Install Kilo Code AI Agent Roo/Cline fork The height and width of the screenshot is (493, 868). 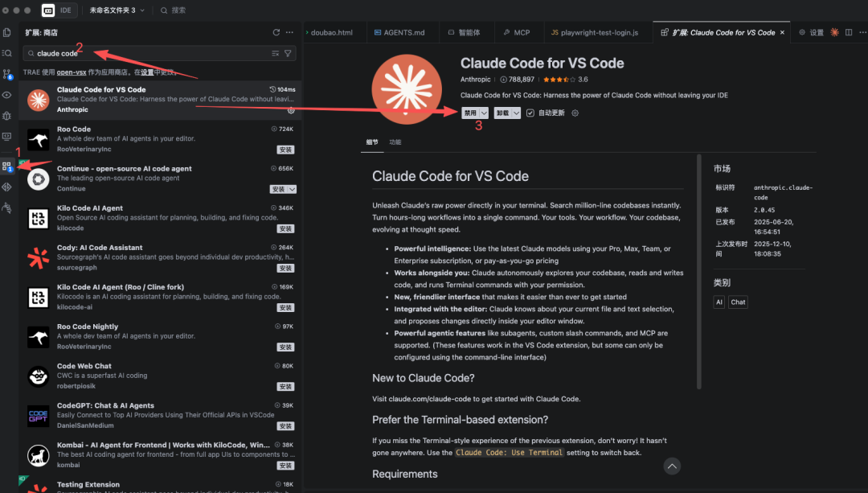tap(285, 307)
